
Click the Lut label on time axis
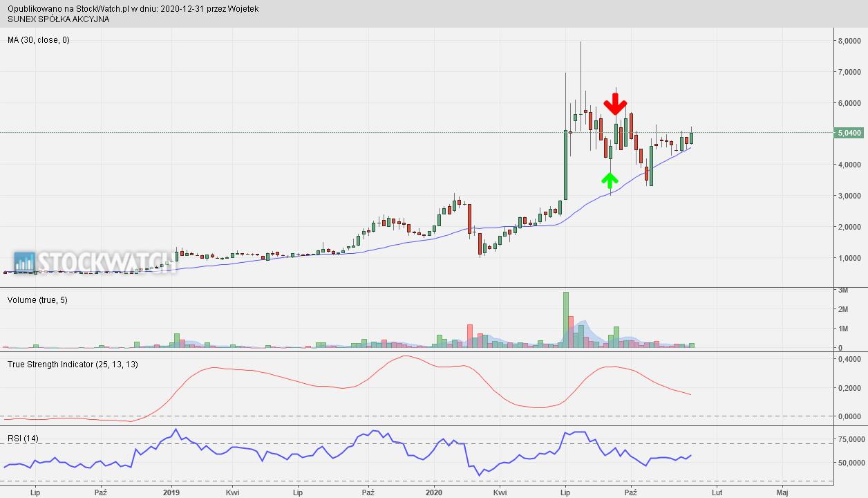click(717, 492)
